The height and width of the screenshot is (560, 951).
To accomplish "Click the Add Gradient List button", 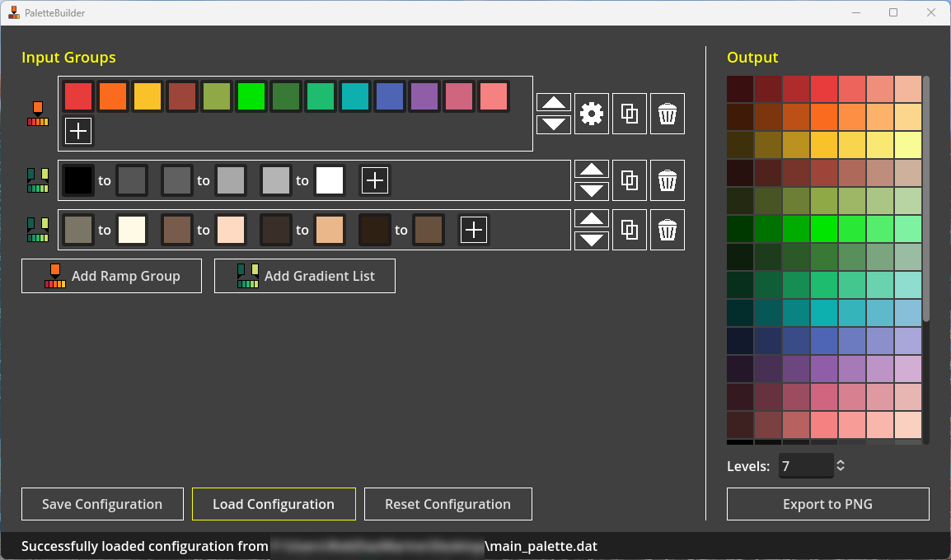I will pos(304,276).
